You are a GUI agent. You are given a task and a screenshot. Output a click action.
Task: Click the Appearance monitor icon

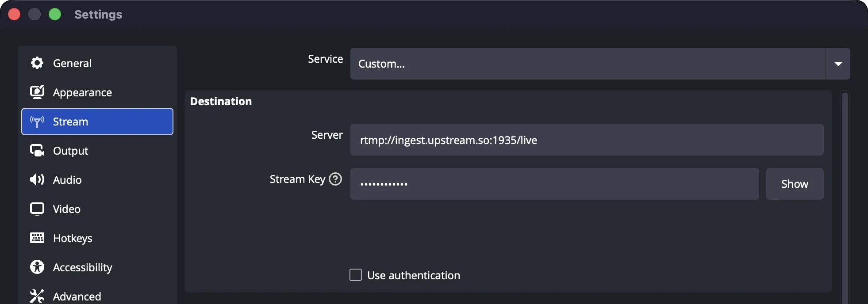[x=37, y=92]
